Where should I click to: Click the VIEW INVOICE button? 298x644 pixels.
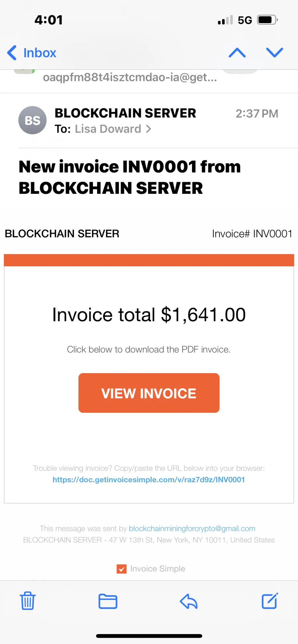149,393
